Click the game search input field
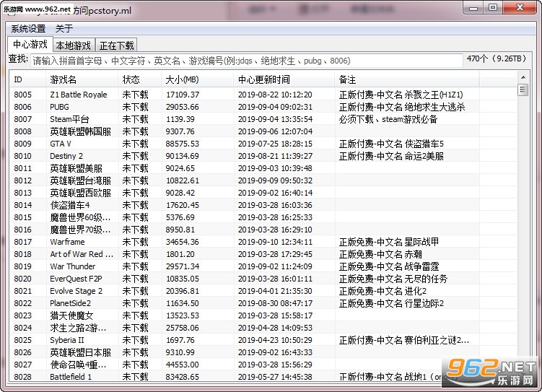This screenshot has width=542, height=392. tap(246, 61)
